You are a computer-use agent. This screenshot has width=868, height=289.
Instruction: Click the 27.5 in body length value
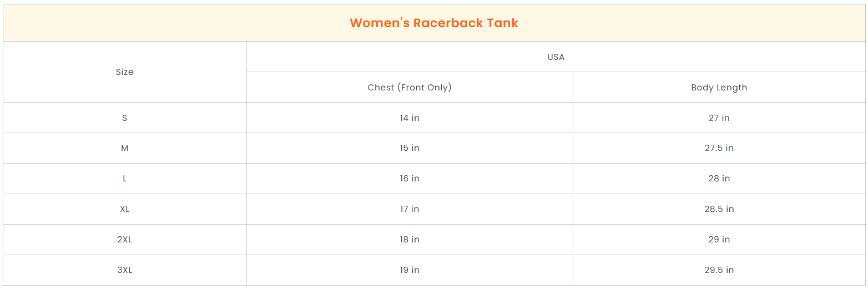tap(719, 148)
